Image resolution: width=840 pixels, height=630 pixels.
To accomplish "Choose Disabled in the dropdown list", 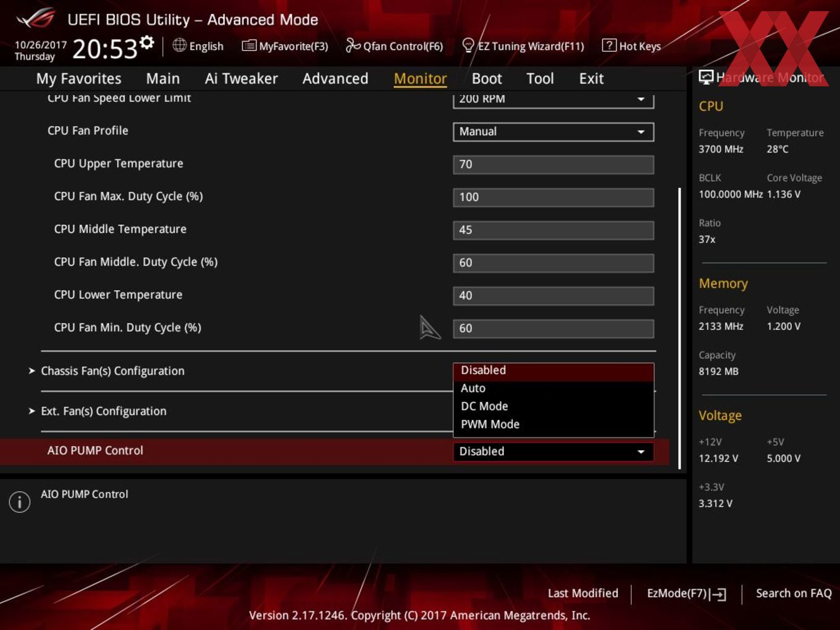I will pos(553,371).
